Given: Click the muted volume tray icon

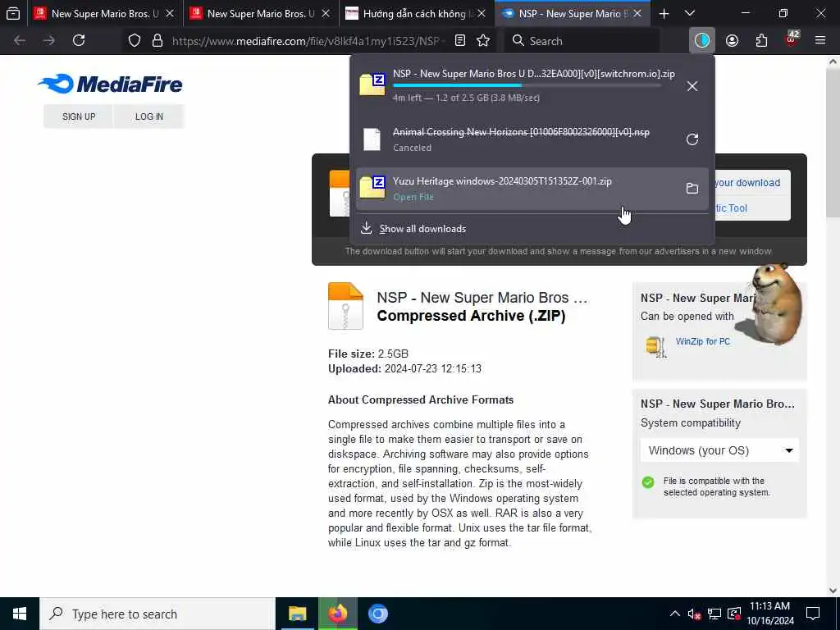Looking at the screenshot, I should (694, 614).
